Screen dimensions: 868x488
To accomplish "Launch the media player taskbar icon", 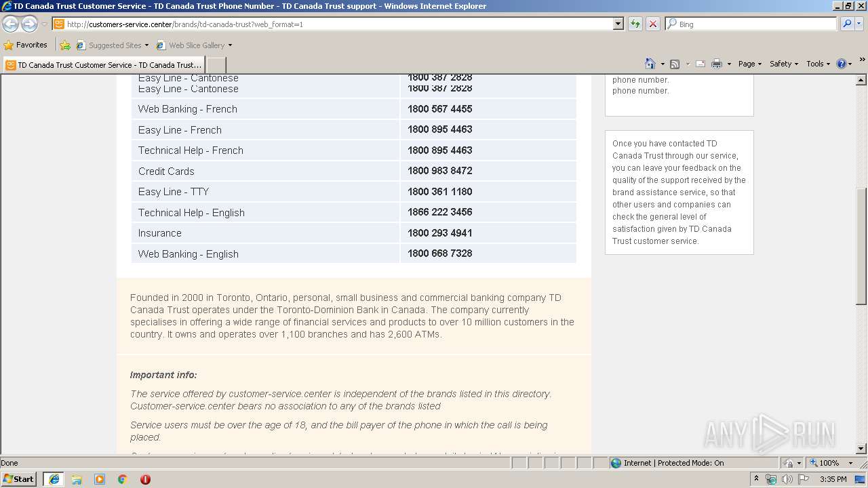I will click(100, 479).
